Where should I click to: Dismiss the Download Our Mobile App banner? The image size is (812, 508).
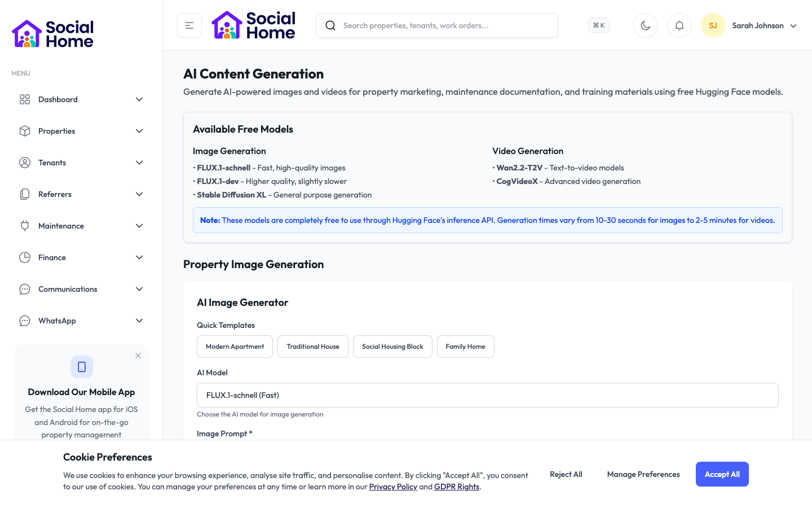[x=138, y=356]
